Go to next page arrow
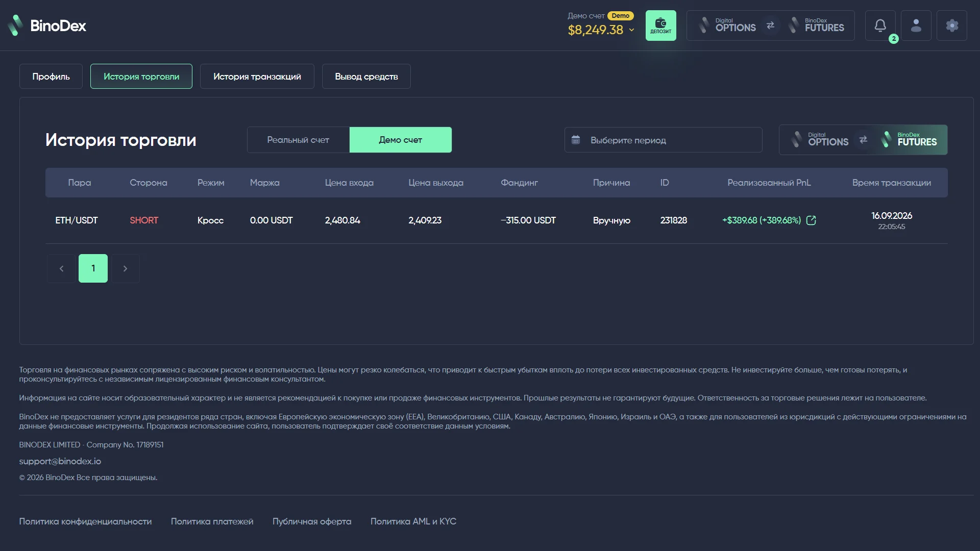Image resolution: width=980 pixels, height=551 pixels. pyautogui.click(x=125, y=268)
